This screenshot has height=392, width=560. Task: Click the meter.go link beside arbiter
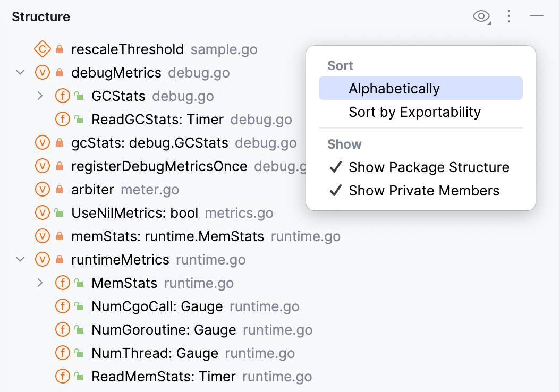[149, 190]
